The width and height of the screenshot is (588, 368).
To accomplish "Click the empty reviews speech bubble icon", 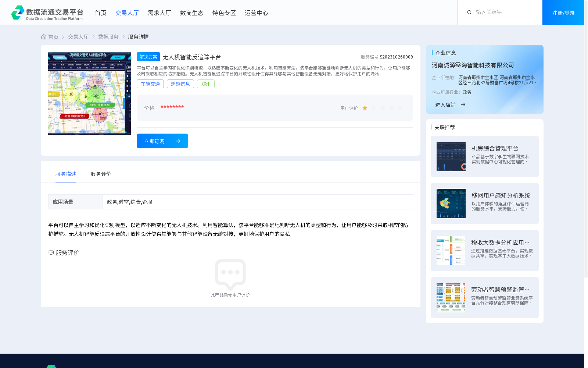I will (230, 275).
